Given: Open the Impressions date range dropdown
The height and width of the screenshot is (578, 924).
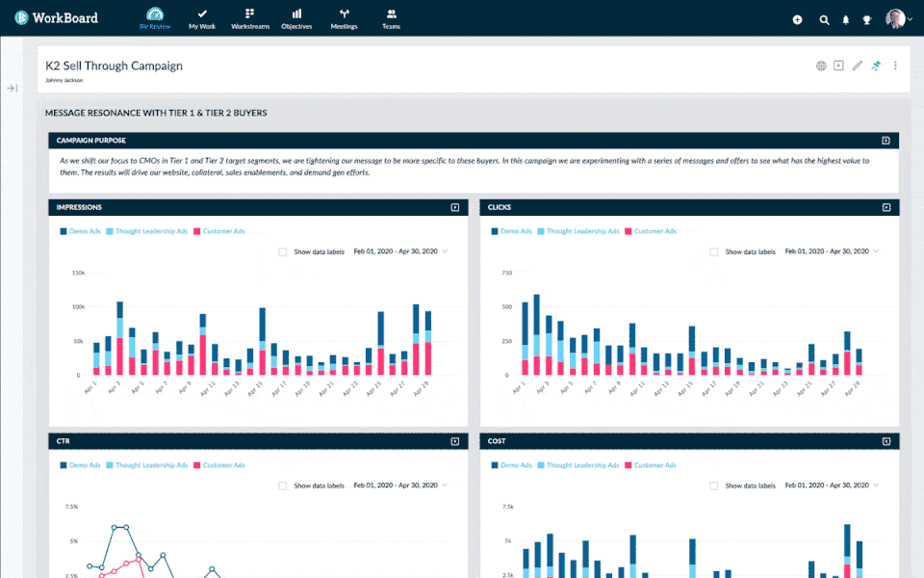Looking at the screenshot, I should point(400,251).
